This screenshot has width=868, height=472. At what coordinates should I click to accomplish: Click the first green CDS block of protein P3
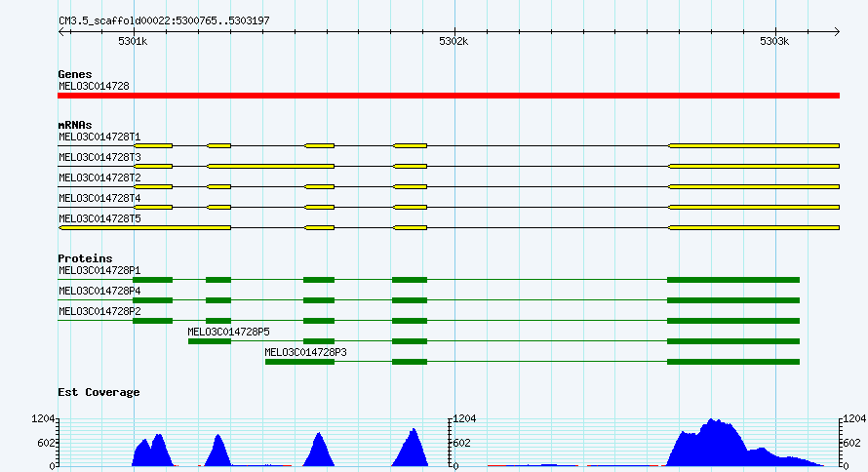tap(300, 362)
